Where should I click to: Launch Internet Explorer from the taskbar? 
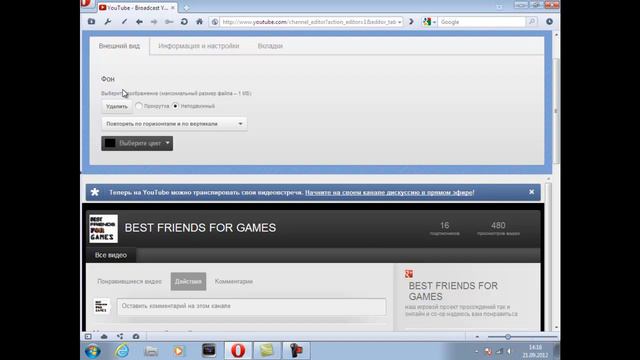[122, 351]
